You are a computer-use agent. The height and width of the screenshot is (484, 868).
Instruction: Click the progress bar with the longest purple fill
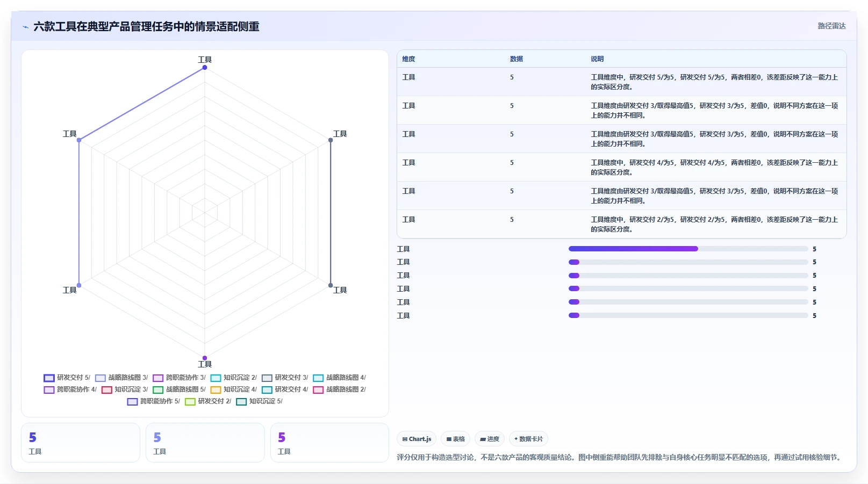coord(688,249)
